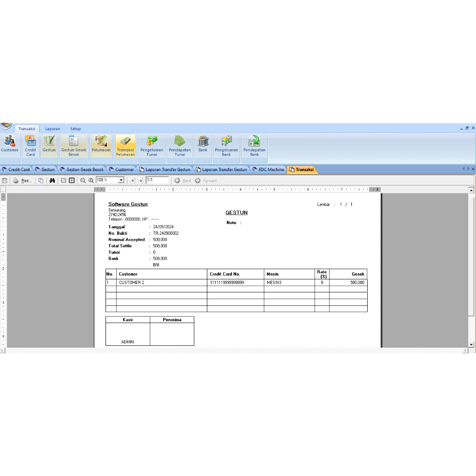Viewport: 476px width, 476px height.
Task: Click the zoom out magnifier
Action: click(83, 181)
